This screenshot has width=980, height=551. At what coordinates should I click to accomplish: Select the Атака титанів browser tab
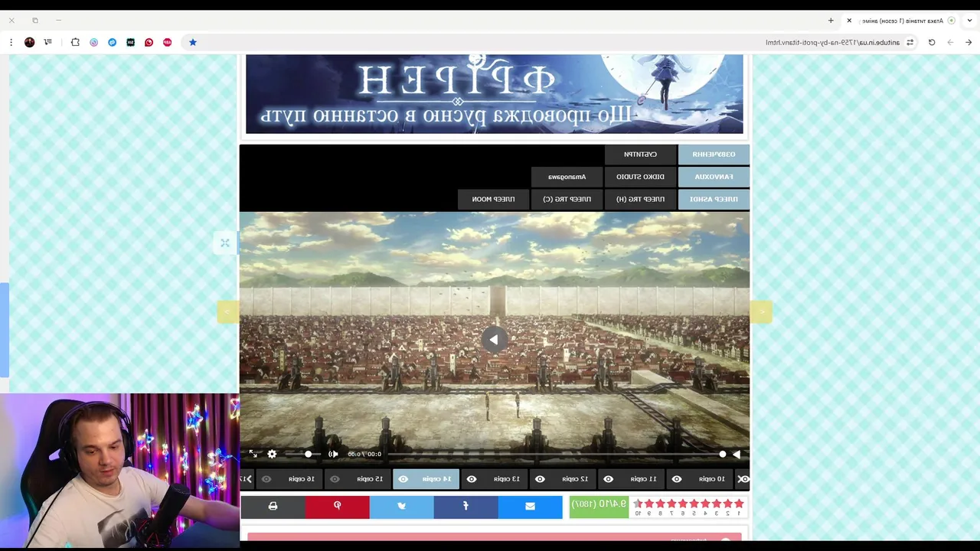(903, 21)
